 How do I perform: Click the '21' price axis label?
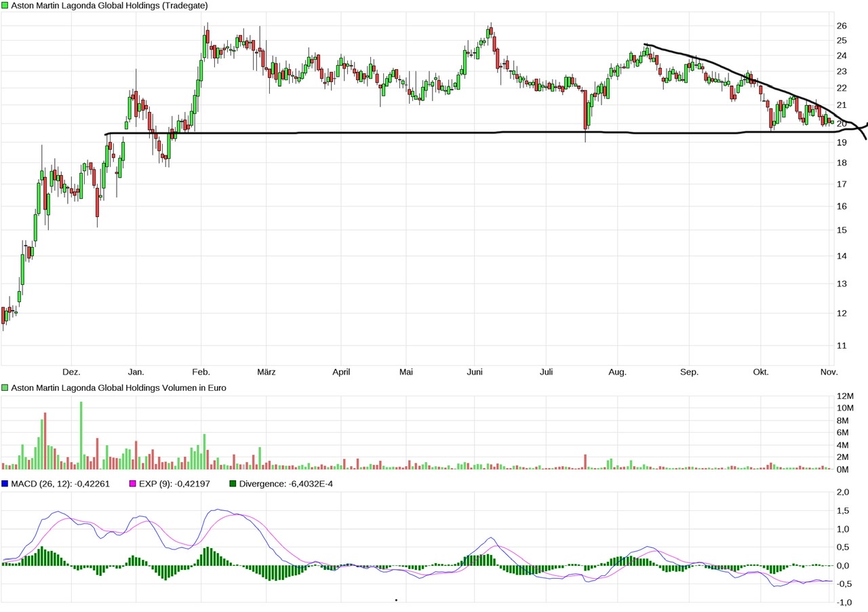(842, 105)
